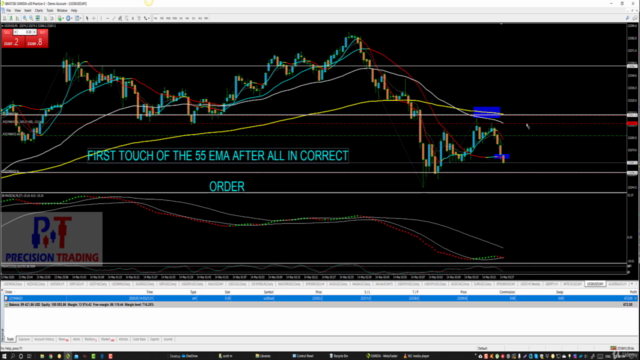Open the Mailbox terminal tab
Image resolution: width=640 pixels, height=360 pixels.
(x=90, y=339)
